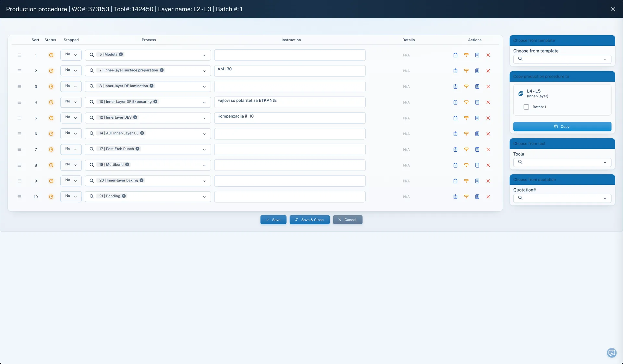Remove the Inner-layer baking process tag
Screen dimensions: 623x364
click(141, 180)
